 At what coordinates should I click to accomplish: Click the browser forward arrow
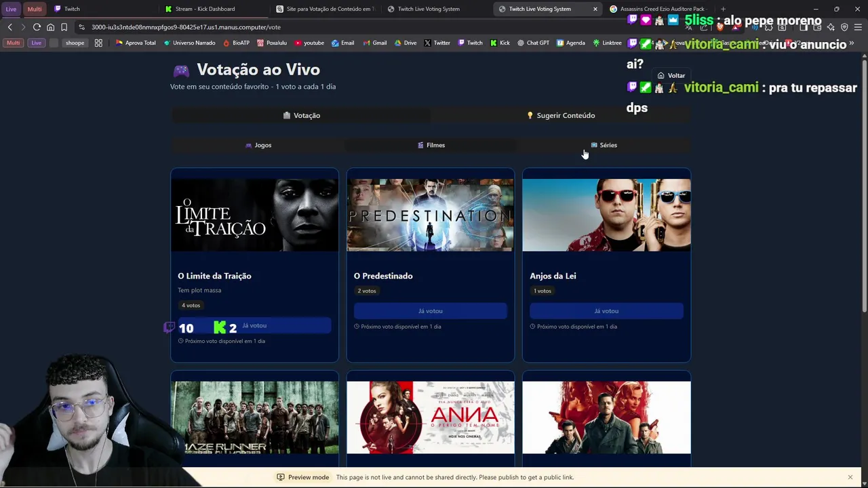coord(22,27)
